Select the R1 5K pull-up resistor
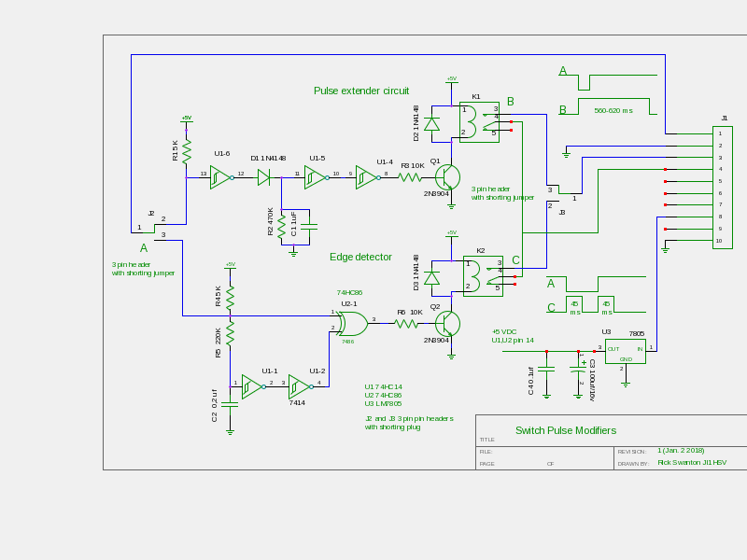747x560 pixels. click(x=187, y=150)
